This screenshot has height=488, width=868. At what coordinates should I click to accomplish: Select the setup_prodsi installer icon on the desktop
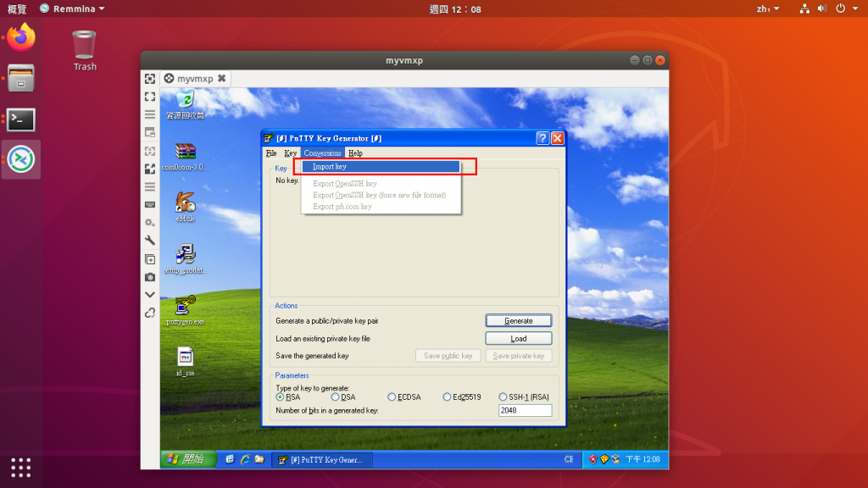click(186, 259)
